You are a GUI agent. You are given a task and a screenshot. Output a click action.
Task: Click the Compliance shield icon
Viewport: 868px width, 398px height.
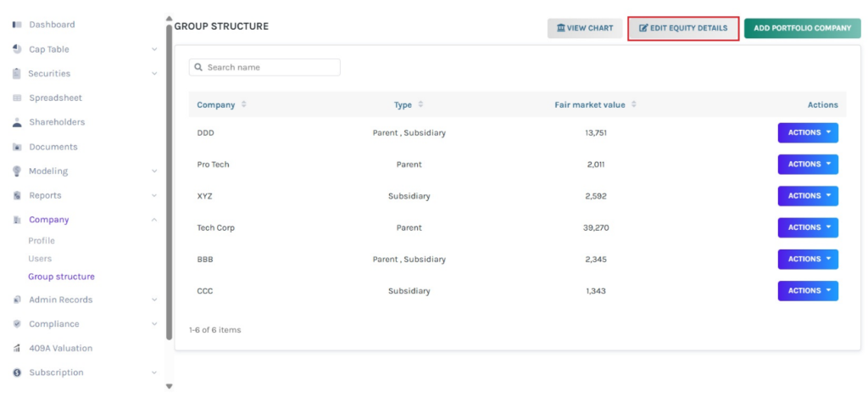coord(17,324)
